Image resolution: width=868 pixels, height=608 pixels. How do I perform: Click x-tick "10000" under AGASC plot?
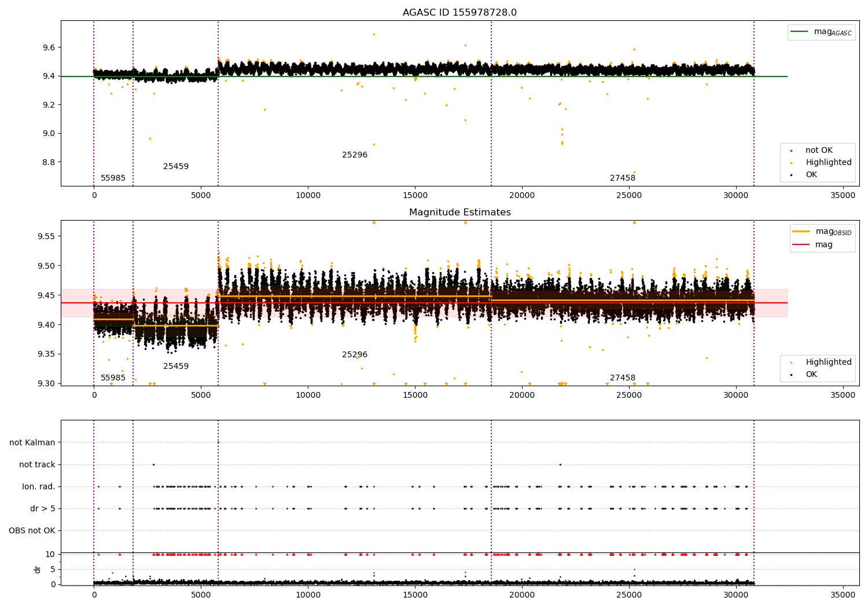click(308, 196)
